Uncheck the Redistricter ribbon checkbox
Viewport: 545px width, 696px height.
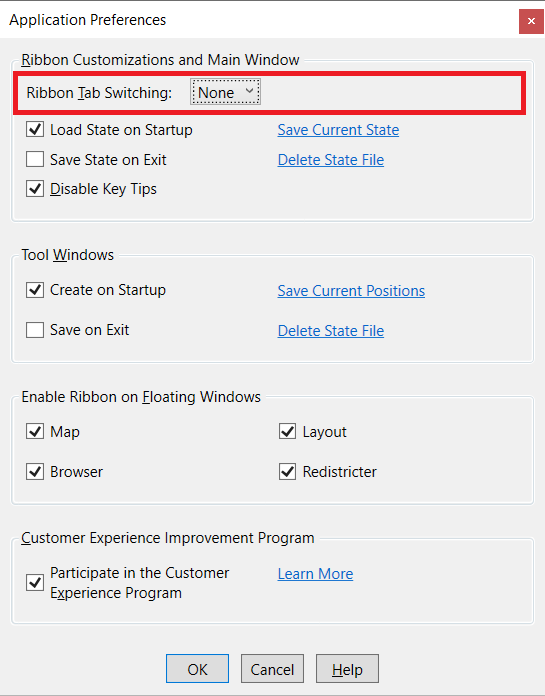287,471
